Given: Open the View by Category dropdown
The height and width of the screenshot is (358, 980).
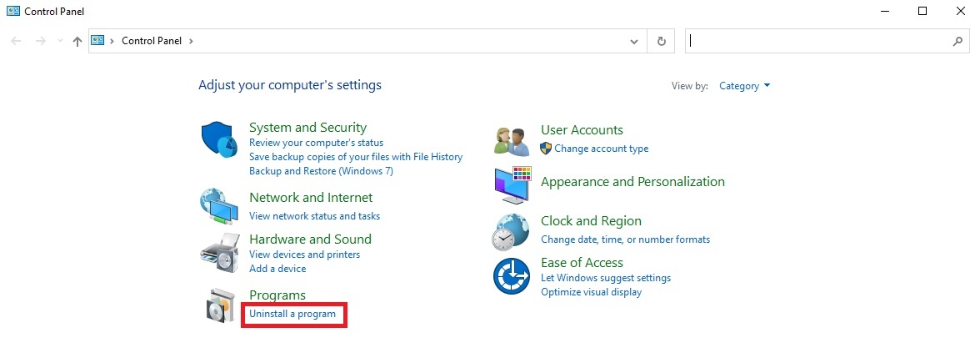Looking at the screenshot, I should (744, 86).
